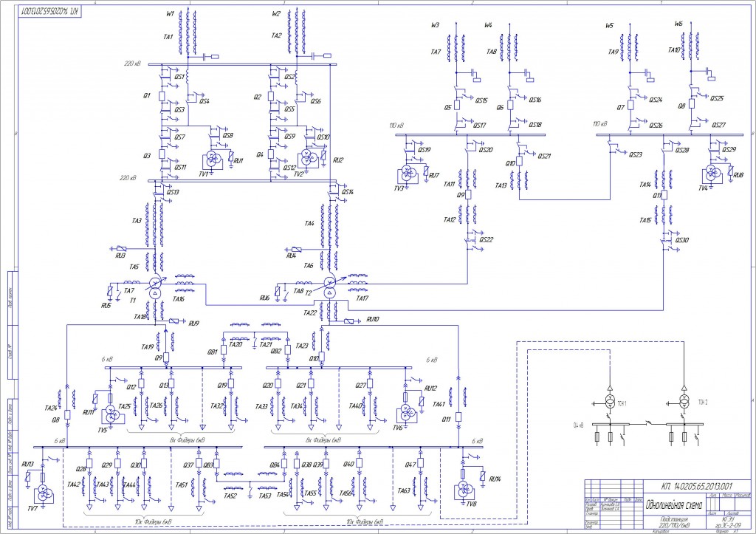Select circuit breaker Q6 rectangle symbol
This screenshot has width=756, height=534.
(511, 105)
